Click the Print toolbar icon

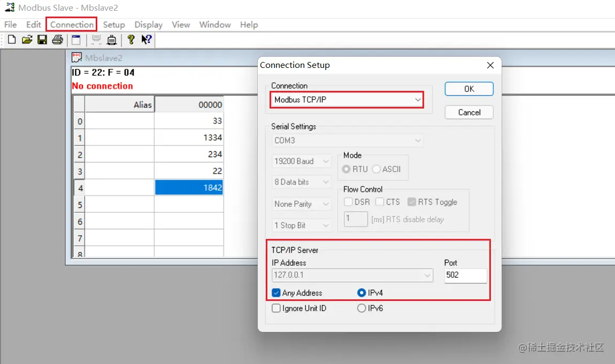tap(58, 40)
